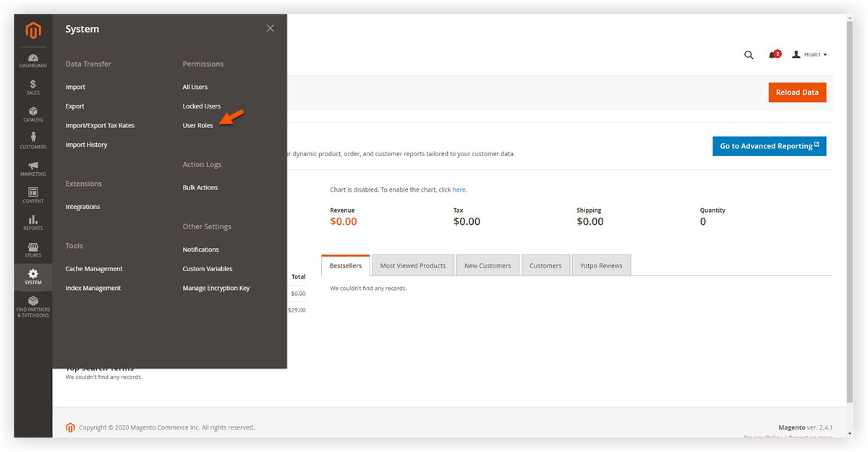
Task: Open the Dashboard sidebar icon
Action: coord(33,61)
